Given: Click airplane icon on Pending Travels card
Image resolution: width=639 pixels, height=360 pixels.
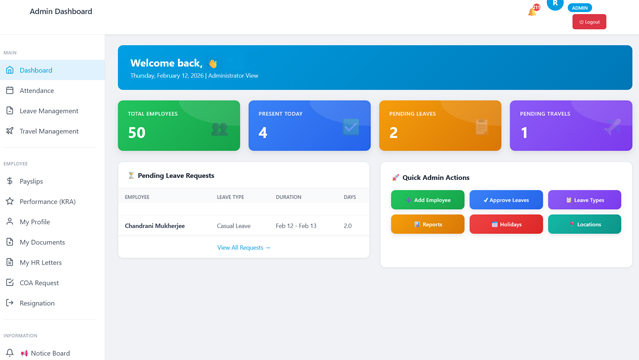Looking at the screenshot, I should pyautogui.click(x=612, y=127).
